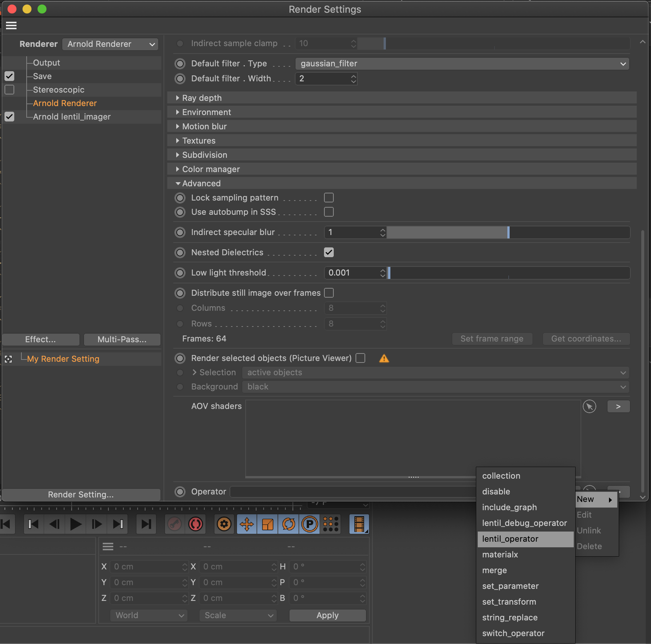Jump to end of animation

point(146,524)
